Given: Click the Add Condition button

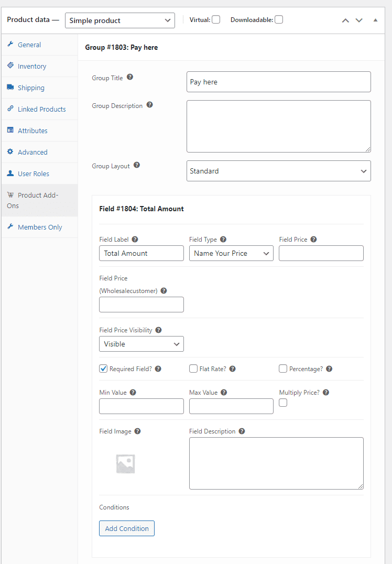Looking at the screenshot, I should click(127, 528).
